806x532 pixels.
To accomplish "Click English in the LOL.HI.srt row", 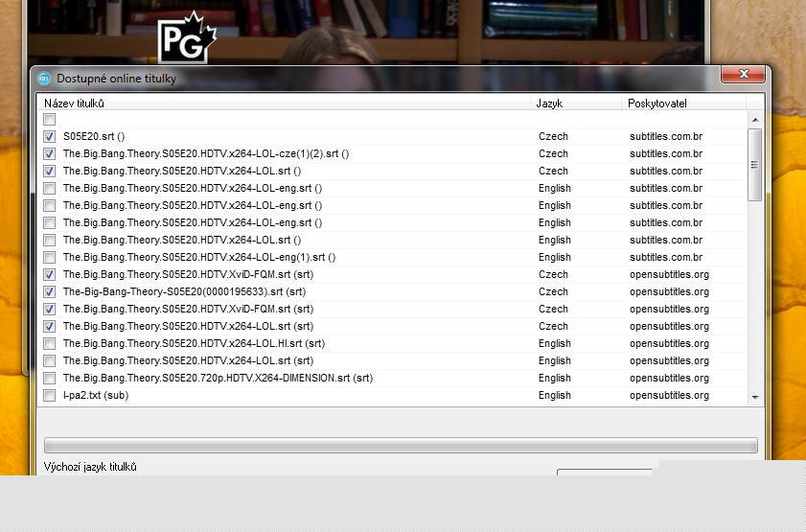I will click(555, 343).
